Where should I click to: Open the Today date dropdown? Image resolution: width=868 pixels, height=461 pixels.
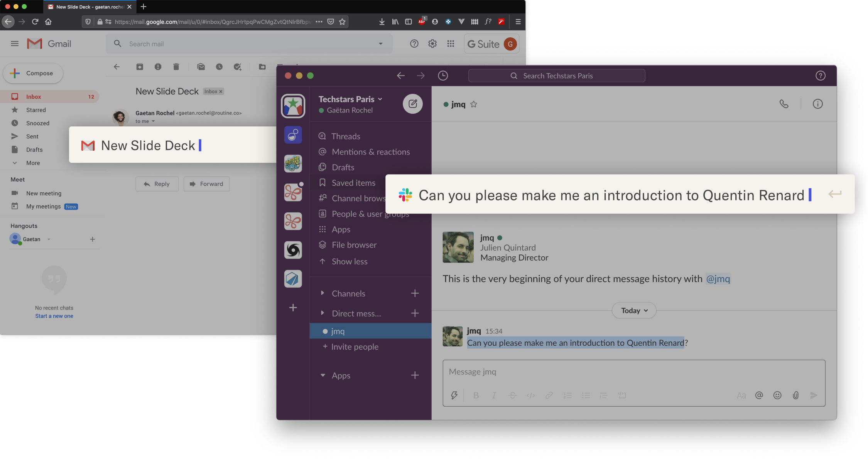(x=634, y=311)
